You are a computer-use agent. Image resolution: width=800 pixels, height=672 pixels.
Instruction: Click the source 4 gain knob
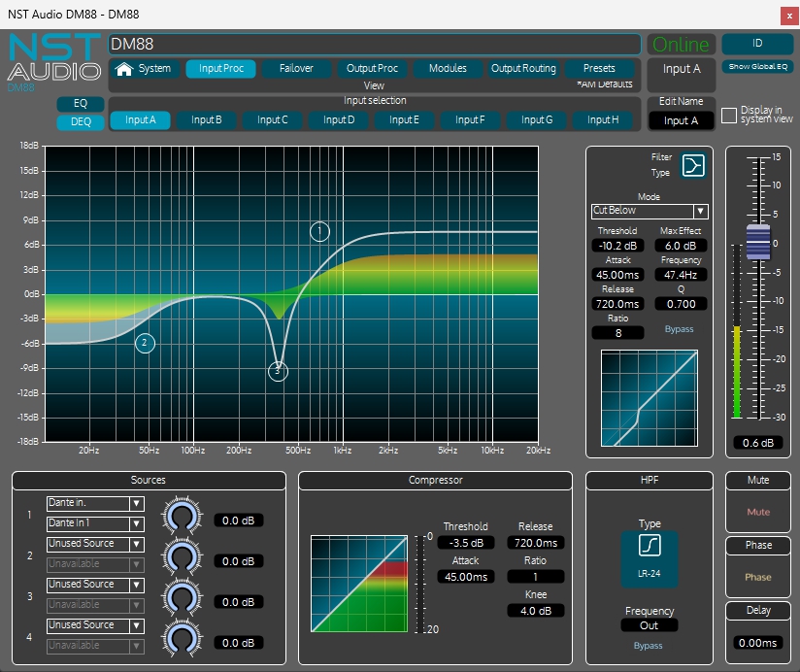click(183, 638)
